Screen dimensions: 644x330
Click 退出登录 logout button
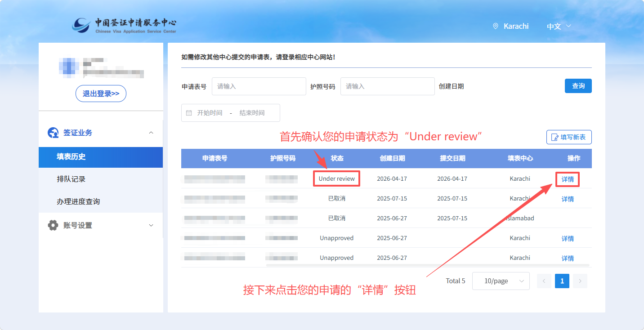pos(101,94)
